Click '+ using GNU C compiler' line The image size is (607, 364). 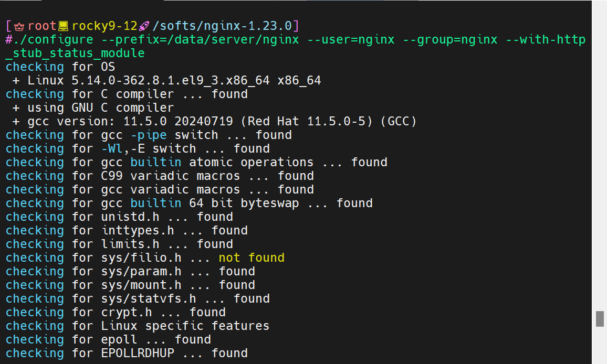point(93,108)
